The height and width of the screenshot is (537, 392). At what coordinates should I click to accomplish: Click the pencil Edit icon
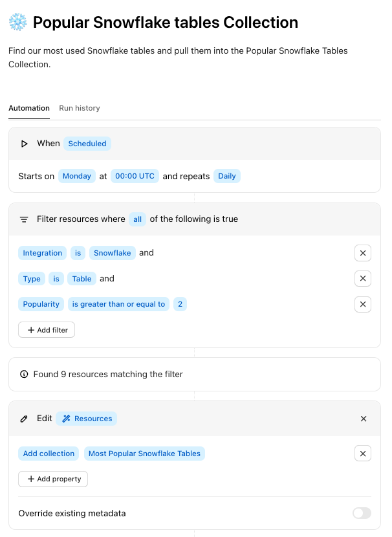tap(25, 419)
